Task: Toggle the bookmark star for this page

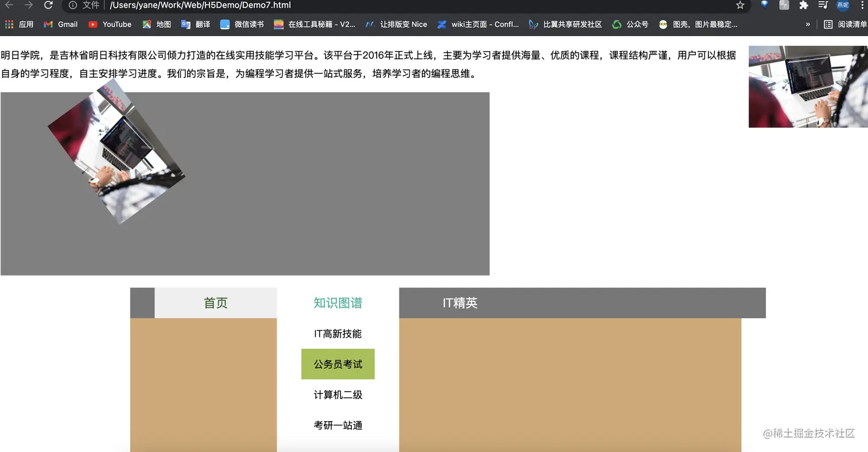Action: [739, 6]
